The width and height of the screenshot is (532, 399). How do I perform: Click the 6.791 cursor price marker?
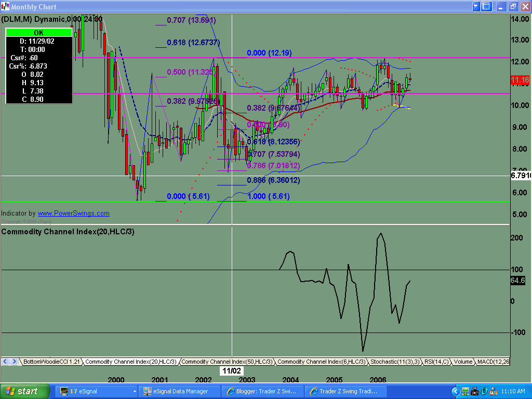pos(521,176)
